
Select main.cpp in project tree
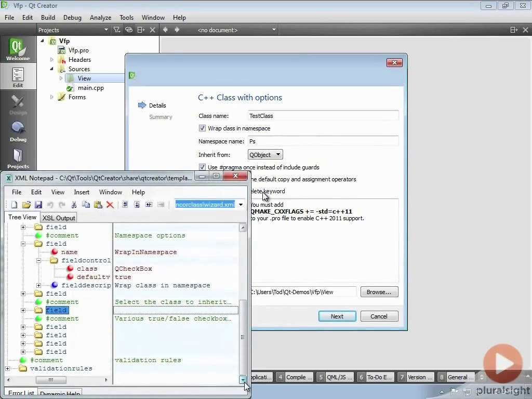coord(90,88)
